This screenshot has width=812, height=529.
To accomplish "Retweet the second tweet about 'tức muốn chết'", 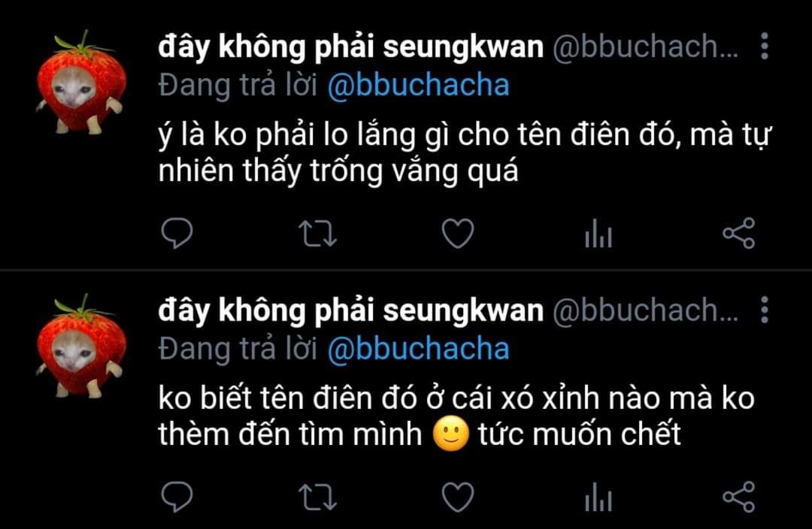I will point(317,497).
